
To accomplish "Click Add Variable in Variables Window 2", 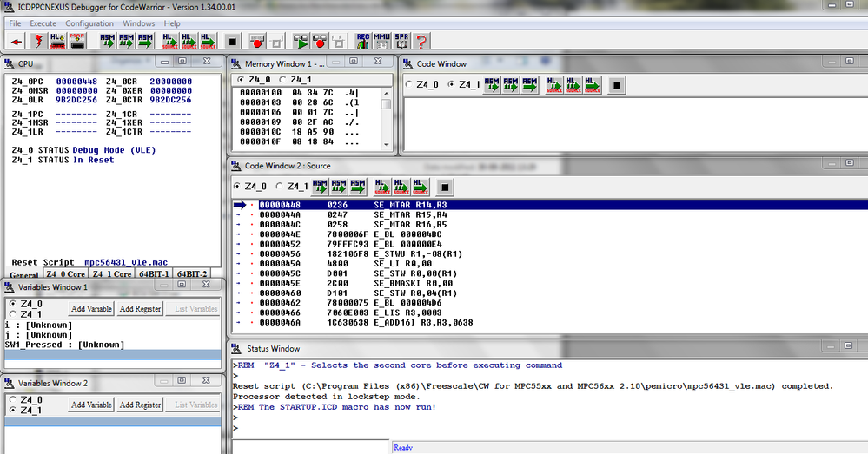I will [x=91, y=405].
